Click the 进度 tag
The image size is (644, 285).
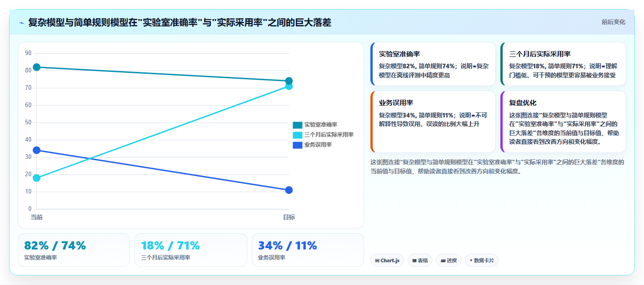coord(449,260)
